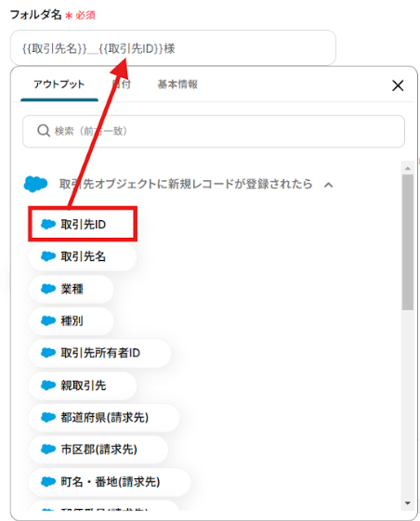Add the 都道府県(請求先) output
Screen dimensions: 420x521
coord(104,417)
